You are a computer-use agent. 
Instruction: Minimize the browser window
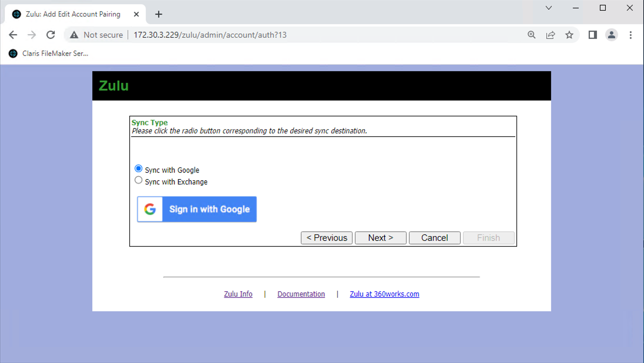pyautogui.click(x=576, y=8)
